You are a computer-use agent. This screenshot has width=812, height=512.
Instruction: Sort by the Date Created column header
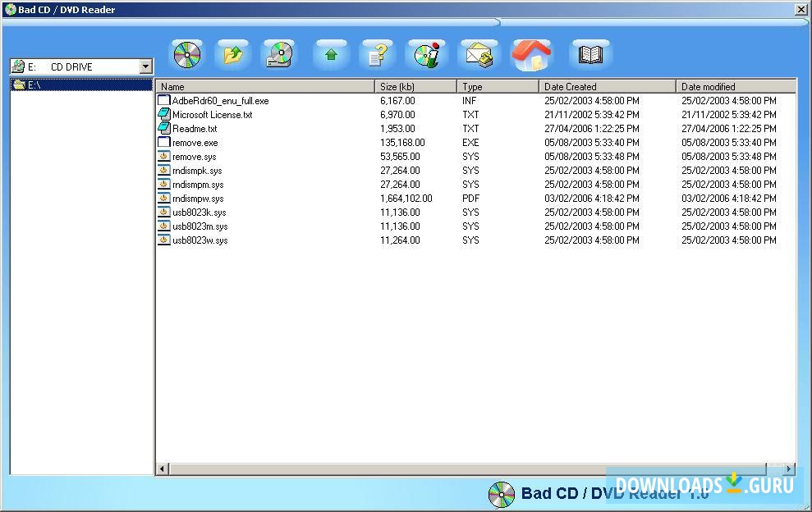click(x=607, y=86)
